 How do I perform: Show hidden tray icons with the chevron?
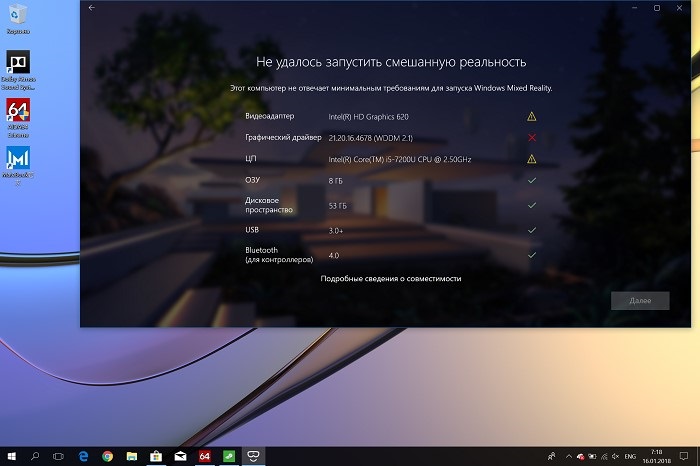point(569,456)
